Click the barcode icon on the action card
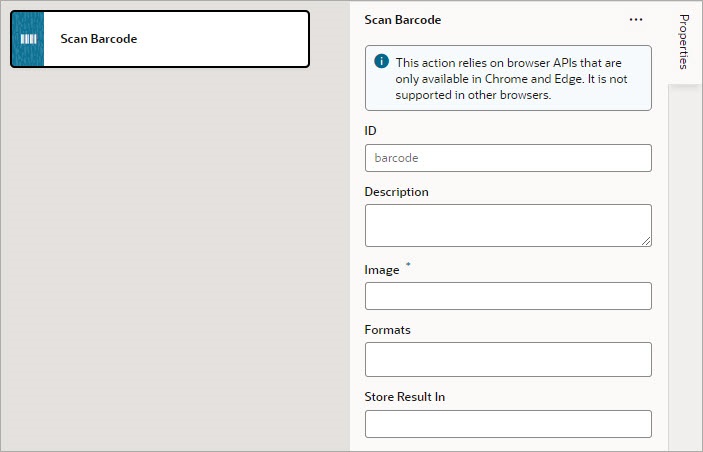This screenshot has height=452, width=703. (x=28, y=39)
